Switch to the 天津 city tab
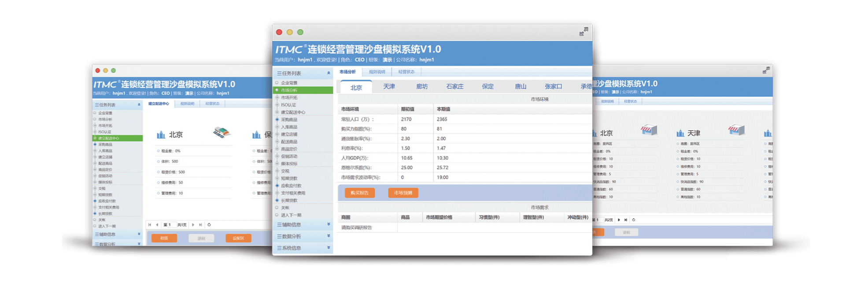The width and height of the screenshot is (868, 296). click(389, 87)
